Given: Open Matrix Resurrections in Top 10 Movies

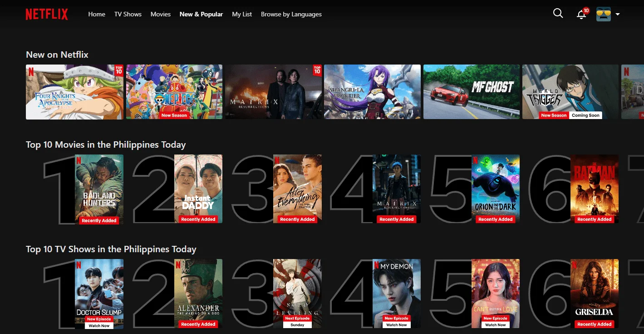Looking at the screenshot, I should [397, 189].
